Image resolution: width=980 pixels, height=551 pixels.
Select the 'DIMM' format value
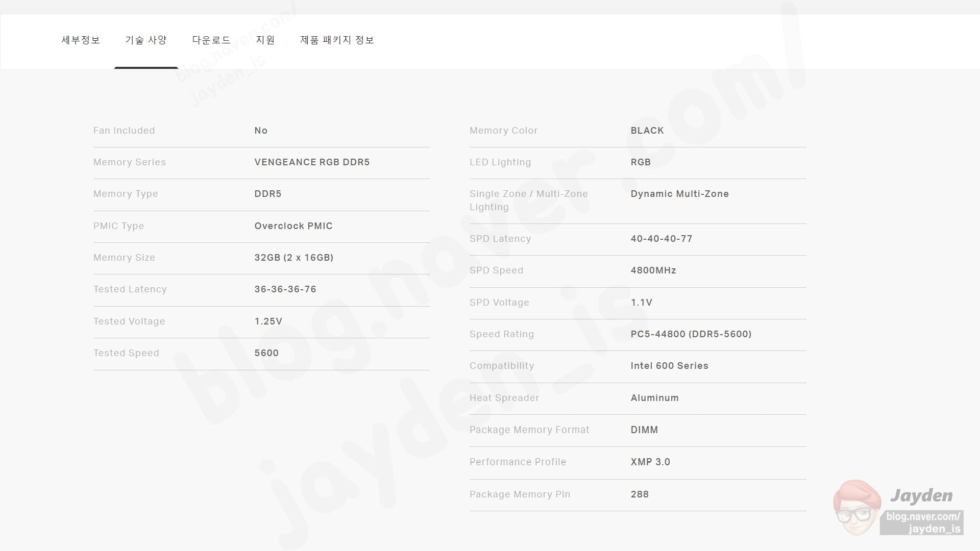point(644,430)
